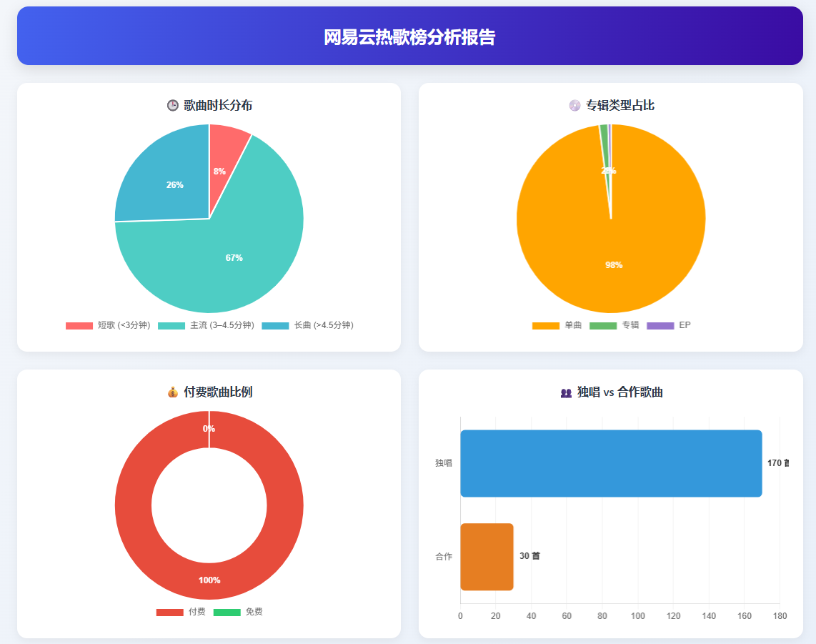
Task: Click the 合作 axis label
Action: click(444, 557)
